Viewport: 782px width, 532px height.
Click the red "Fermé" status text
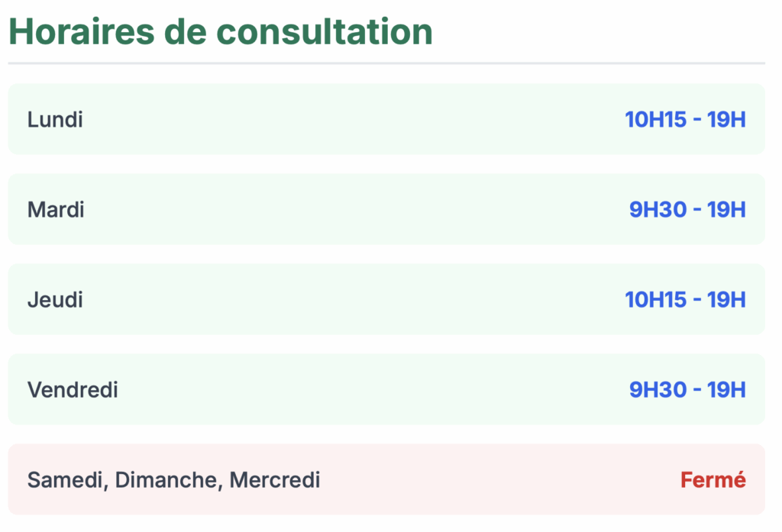pos(713,480)
